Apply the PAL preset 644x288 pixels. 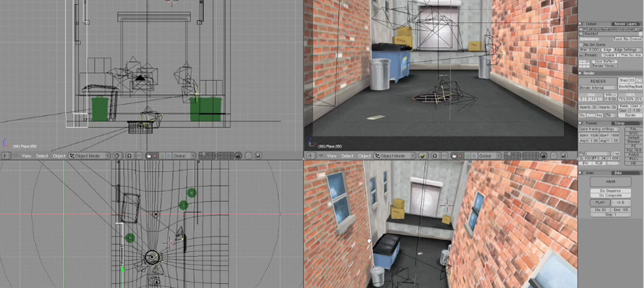(633, 129)
